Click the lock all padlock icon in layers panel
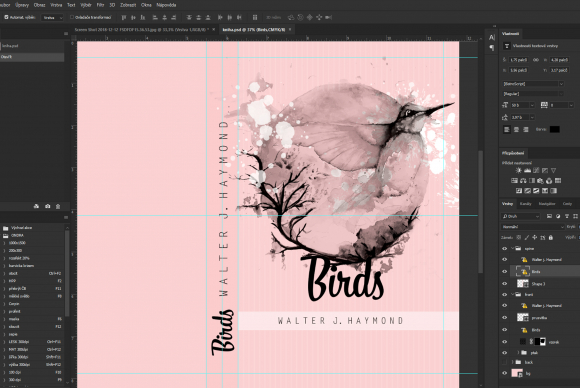580x388 pixels. [x=551, y=237]
